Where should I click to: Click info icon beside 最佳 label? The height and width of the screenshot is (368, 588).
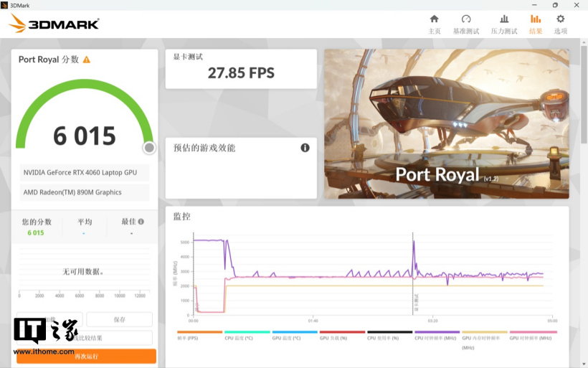click(x=141, y=222)
